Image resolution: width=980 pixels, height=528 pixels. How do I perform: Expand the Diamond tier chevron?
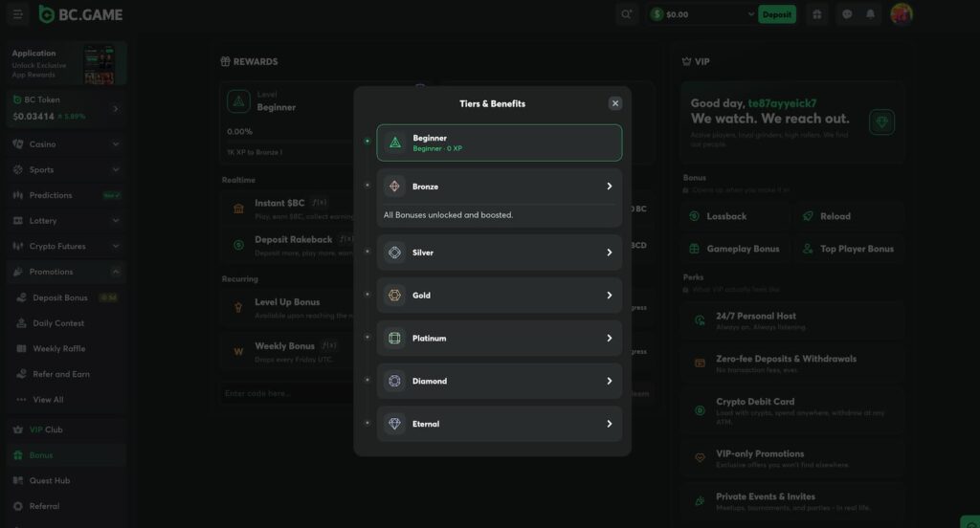tap(609, 381)
